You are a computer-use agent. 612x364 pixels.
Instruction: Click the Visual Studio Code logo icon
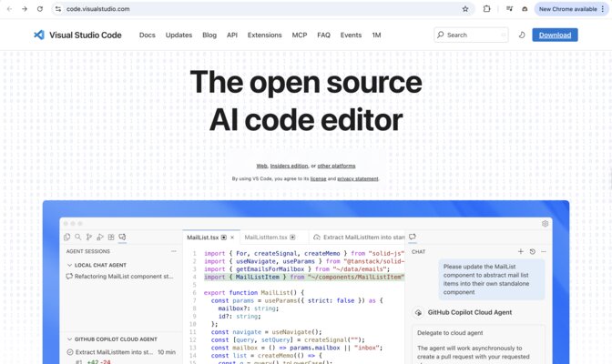point(38,35)
